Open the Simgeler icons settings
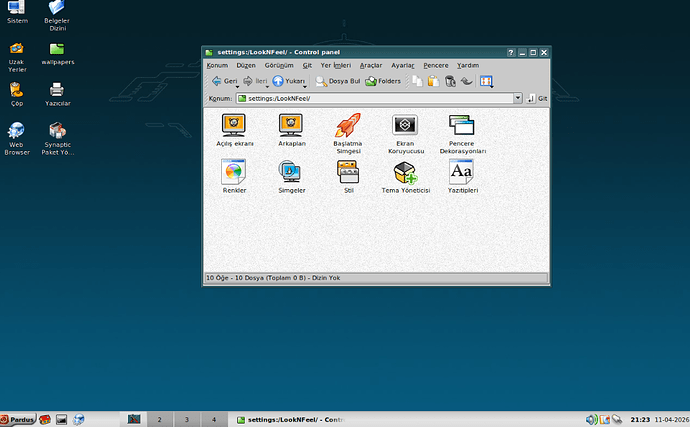The width and height of the screenshot is (690, 427). point(290,173)
